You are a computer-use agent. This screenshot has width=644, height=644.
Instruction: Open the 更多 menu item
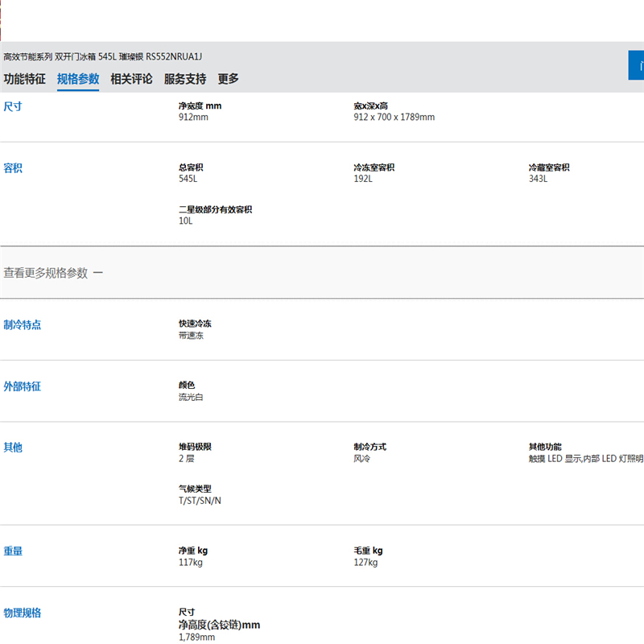click(x=228, y=79)
